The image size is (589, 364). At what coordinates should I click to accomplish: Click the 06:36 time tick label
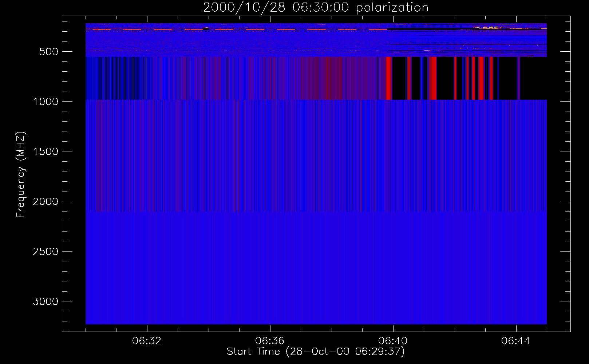coord(270,341)
